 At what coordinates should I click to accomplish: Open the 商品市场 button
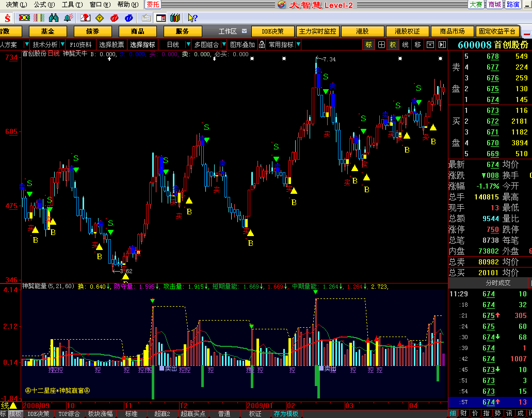[x=452, y=31]
